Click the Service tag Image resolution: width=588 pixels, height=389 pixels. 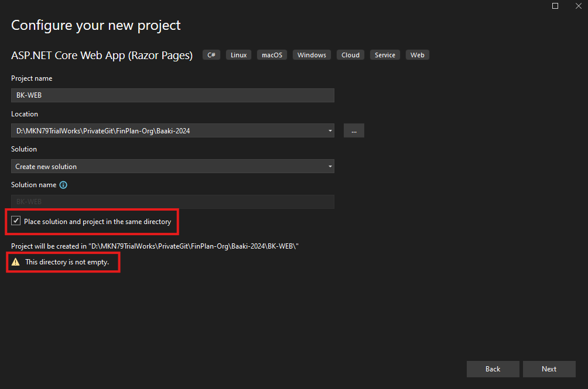coord(385,55)
